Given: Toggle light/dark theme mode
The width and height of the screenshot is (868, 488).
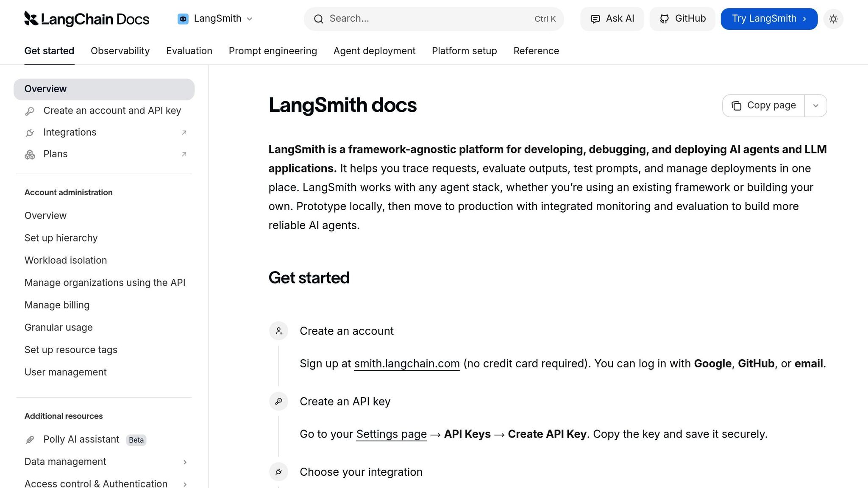Looking at the screenshot, I should click(833, 19).
